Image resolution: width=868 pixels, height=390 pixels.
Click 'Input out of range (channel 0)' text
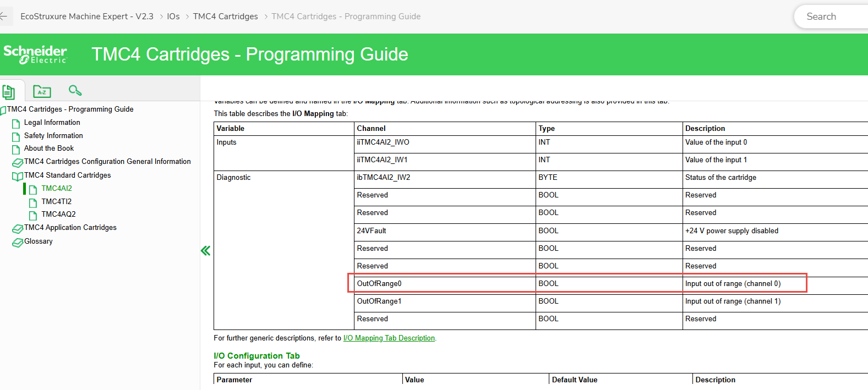coord(733,284)
